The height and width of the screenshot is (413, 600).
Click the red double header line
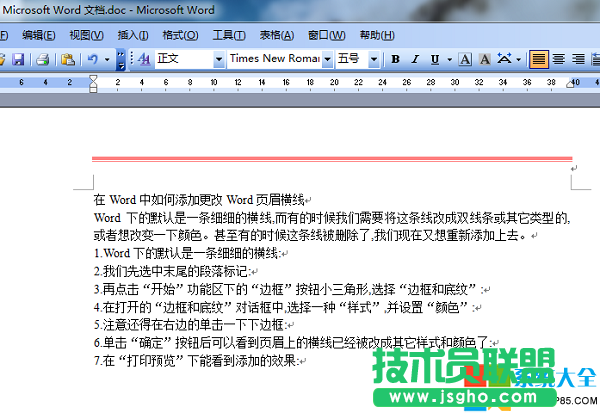tap(332, 159)
